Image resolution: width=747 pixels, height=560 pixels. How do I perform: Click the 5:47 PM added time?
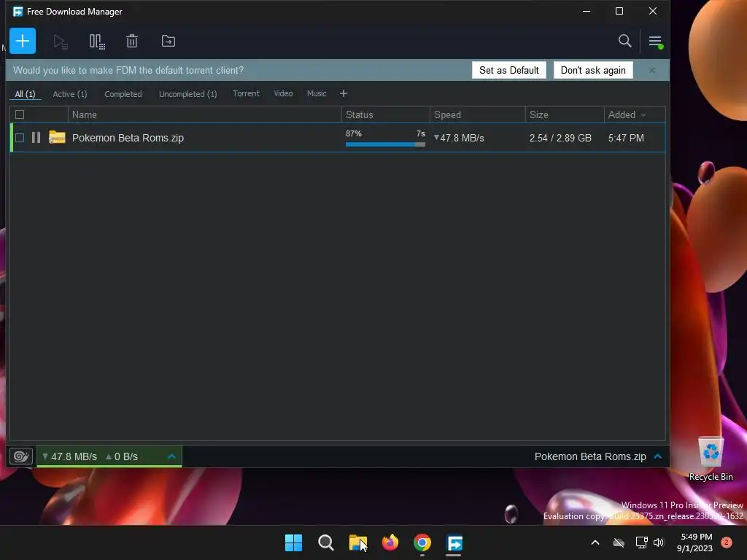[x=626, y=138]
